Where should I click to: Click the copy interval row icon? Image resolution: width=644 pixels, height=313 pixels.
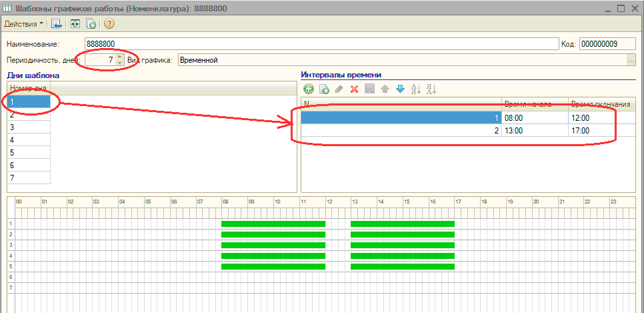[324, 89]
